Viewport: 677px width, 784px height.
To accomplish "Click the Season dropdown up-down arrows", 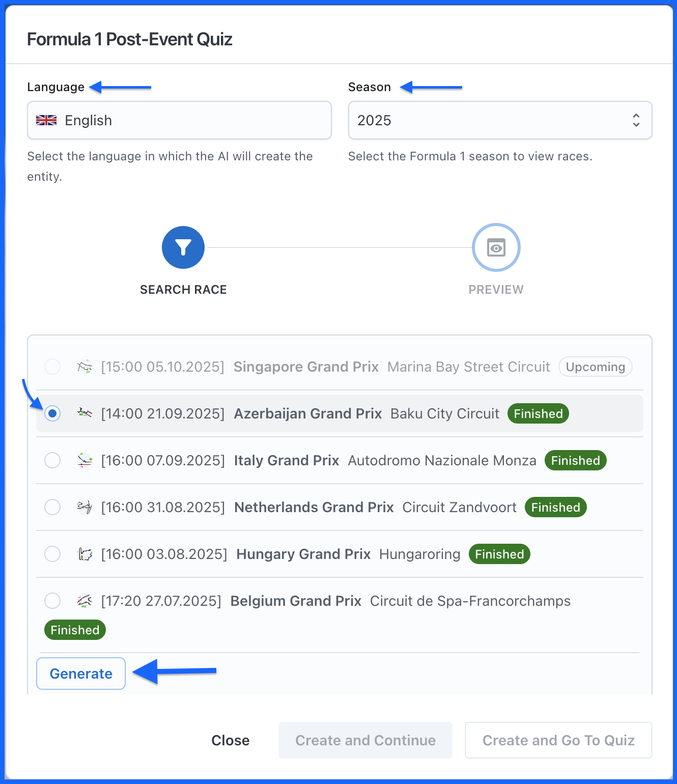I will point(636,120).
